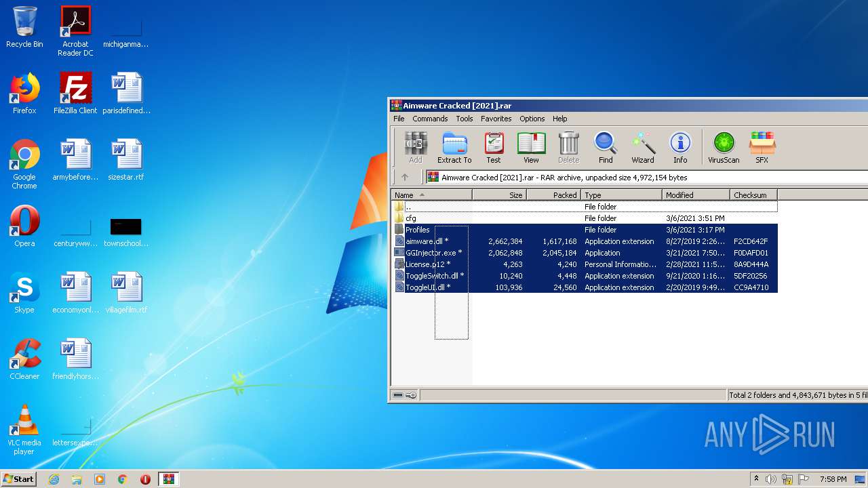This screenshot has height=488, width=868.
Task: Select the Profiles folder row
Action: click(585, 230)
